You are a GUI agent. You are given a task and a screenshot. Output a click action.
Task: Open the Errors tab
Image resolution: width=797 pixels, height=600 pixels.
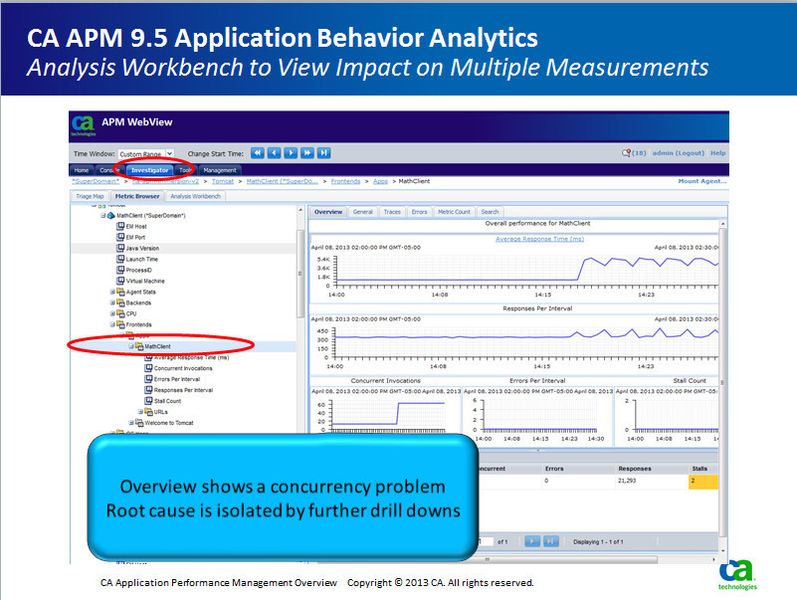pos(419,212)
